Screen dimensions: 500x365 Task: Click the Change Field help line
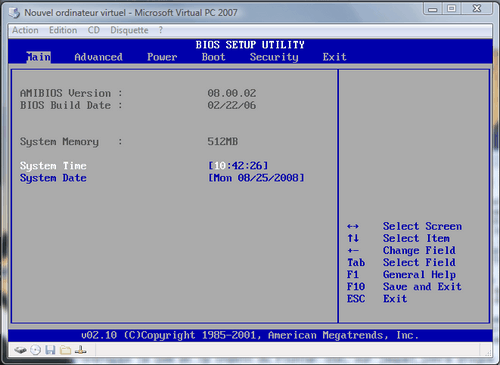click(x=401, y=250)
